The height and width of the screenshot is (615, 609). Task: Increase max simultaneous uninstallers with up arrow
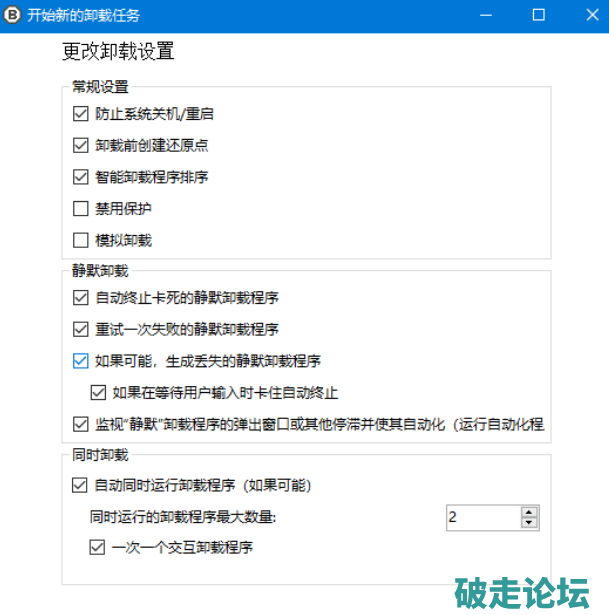click(529, 511)
